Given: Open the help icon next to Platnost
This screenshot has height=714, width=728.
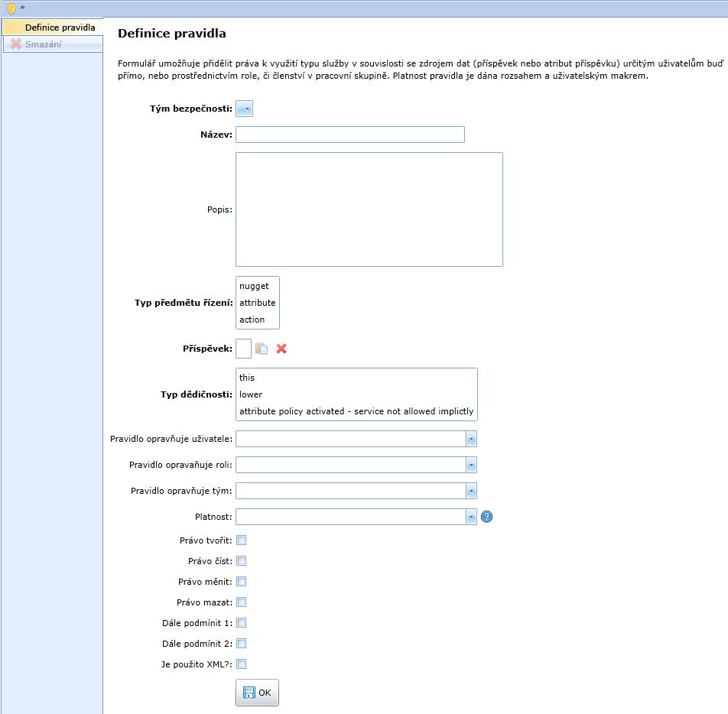Looking at the screenshot, I should pos(486,517).
